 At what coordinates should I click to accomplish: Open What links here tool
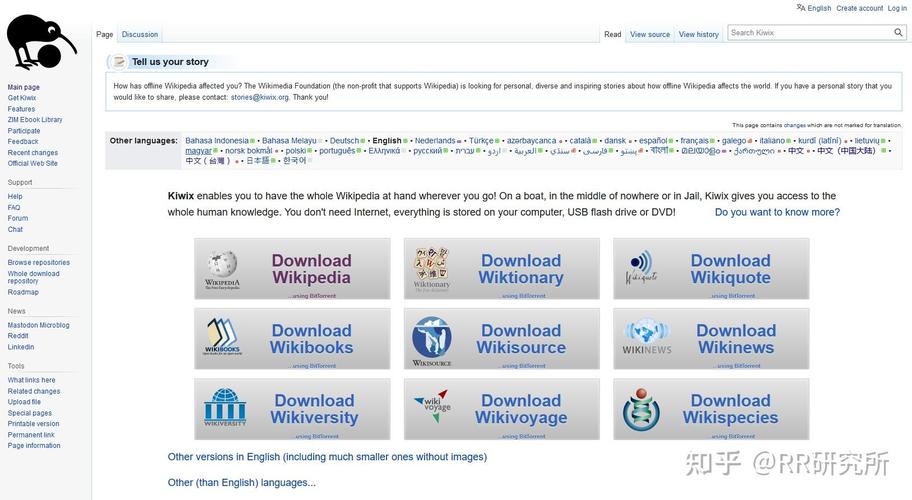(31, 380)
